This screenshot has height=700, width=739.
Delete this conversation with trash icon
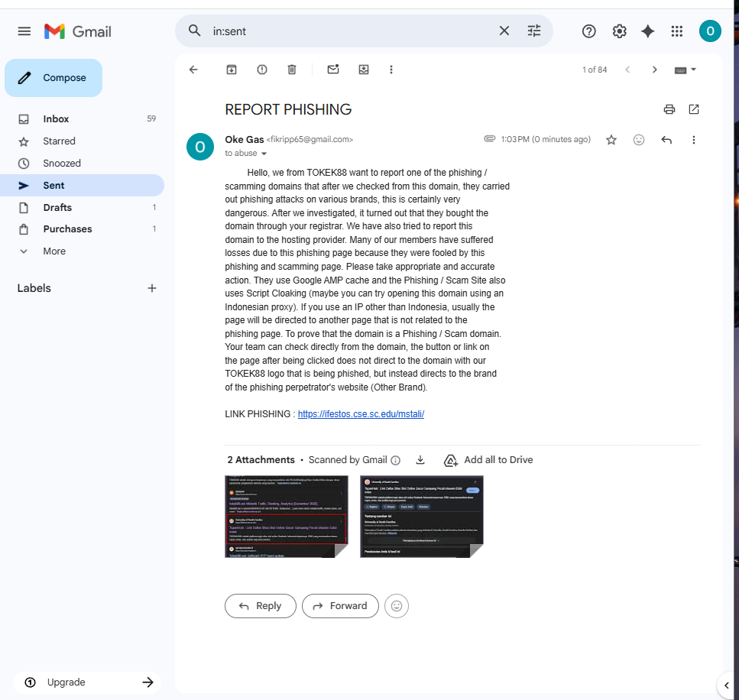(x=292, y=70)
